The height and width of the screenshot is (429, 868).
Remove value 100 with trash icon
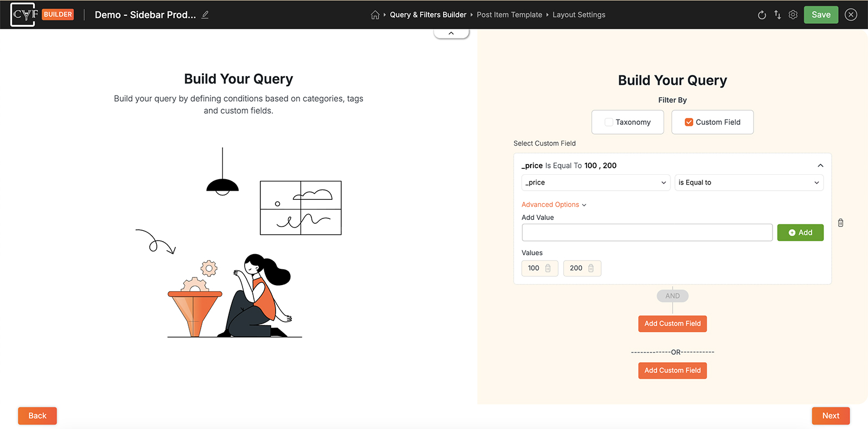548,268
